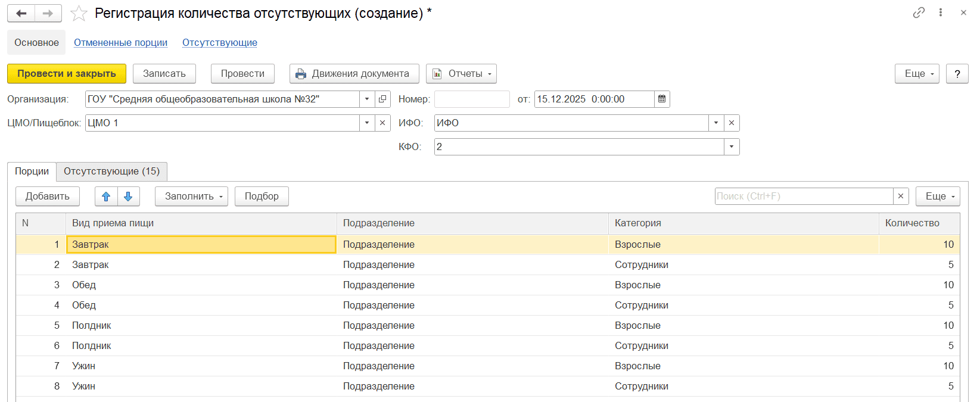Open the Заполнить dropdown menu
The width and height of the screenshot is (980, 402).
pos(191,197)
